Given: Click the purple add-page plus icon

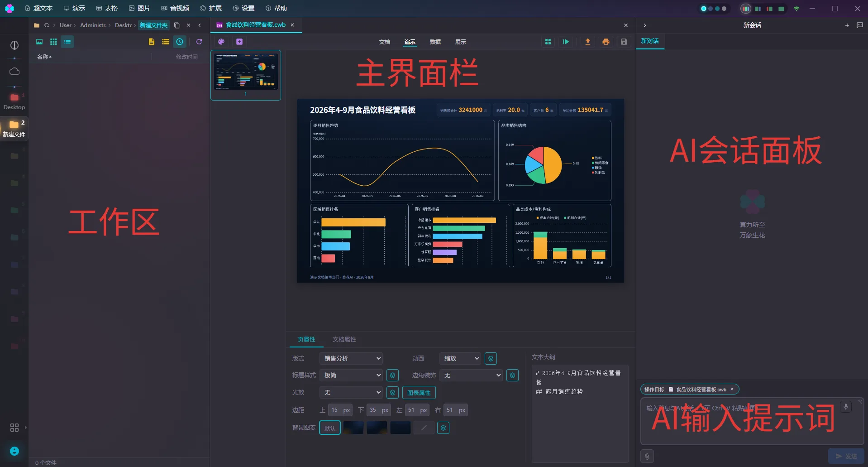Looking at the screenshot, I should point(239,42).
